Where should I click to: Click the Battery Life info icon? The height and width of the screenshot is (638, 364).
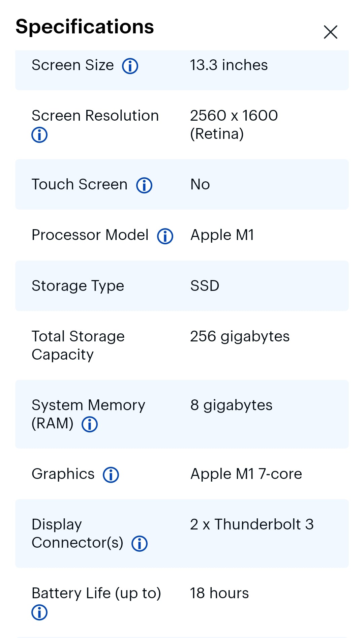(x=39, y=612)
